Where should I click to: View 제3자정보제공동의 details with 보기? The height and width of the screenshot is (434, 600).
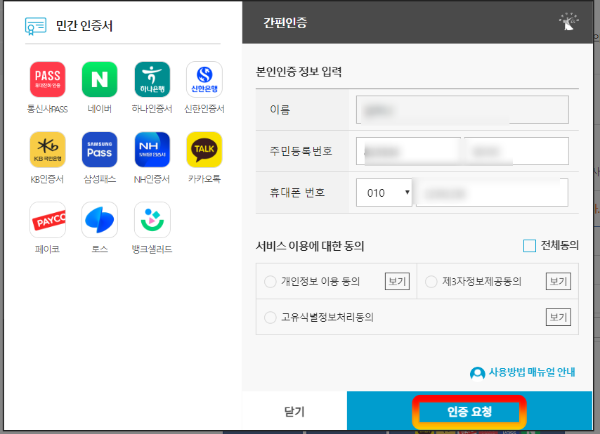[x=558, y=281]
